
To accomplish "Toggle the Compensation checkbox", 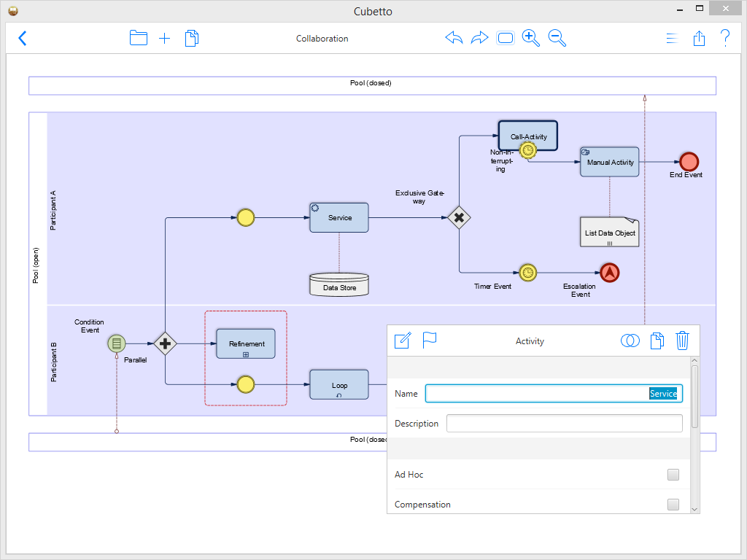I will tap(673, 505).
